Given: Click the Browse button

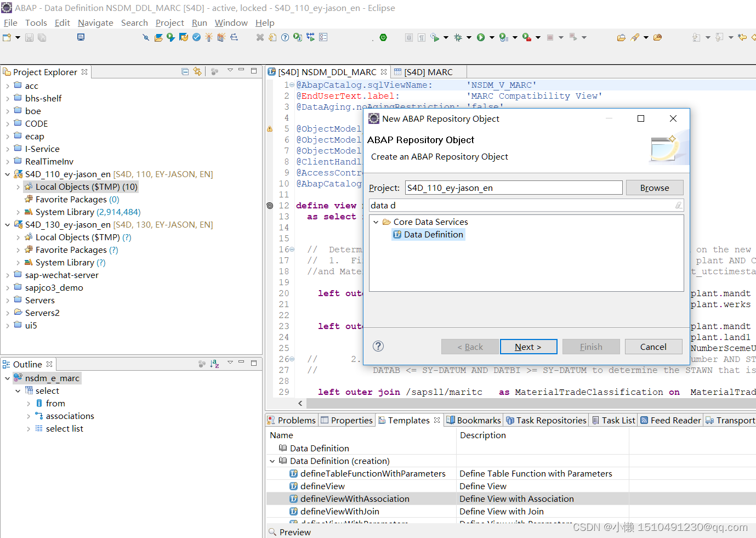Looking at the screenshot, I should click(x=655, y=188).
